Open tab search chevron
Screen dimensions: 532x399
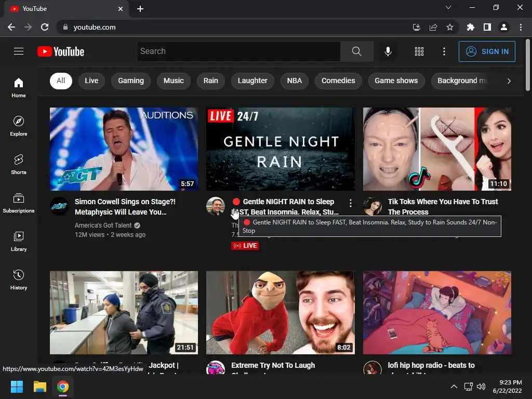[448, 7]
